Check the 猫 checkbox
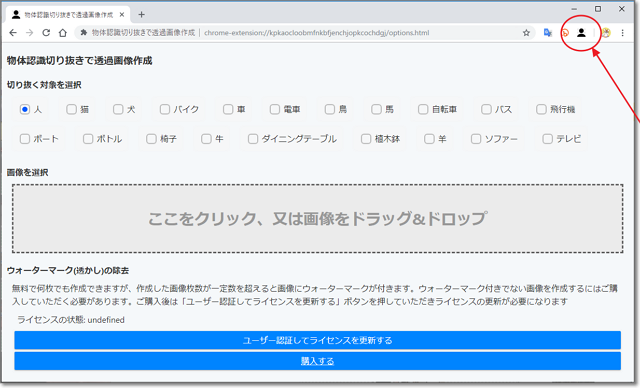The height and width of the screenshot is (388, 640). click(x=71, y=109)
